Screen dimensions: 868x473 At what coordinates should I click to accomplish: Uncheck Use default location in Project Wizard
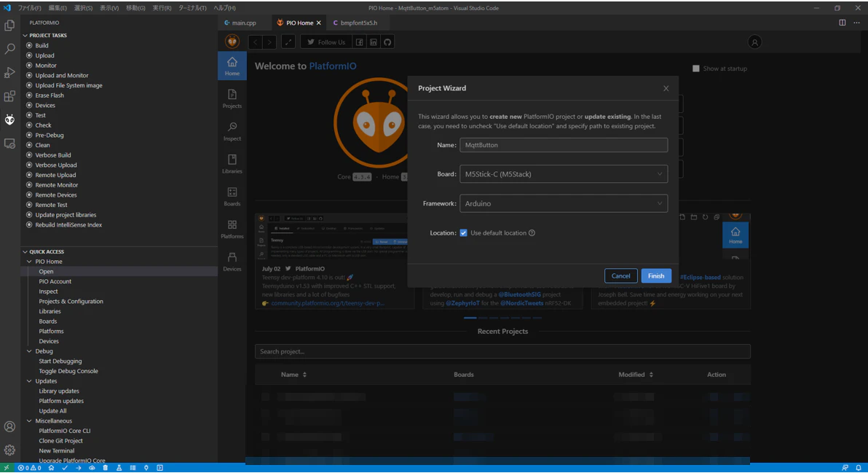pos(463,232)
